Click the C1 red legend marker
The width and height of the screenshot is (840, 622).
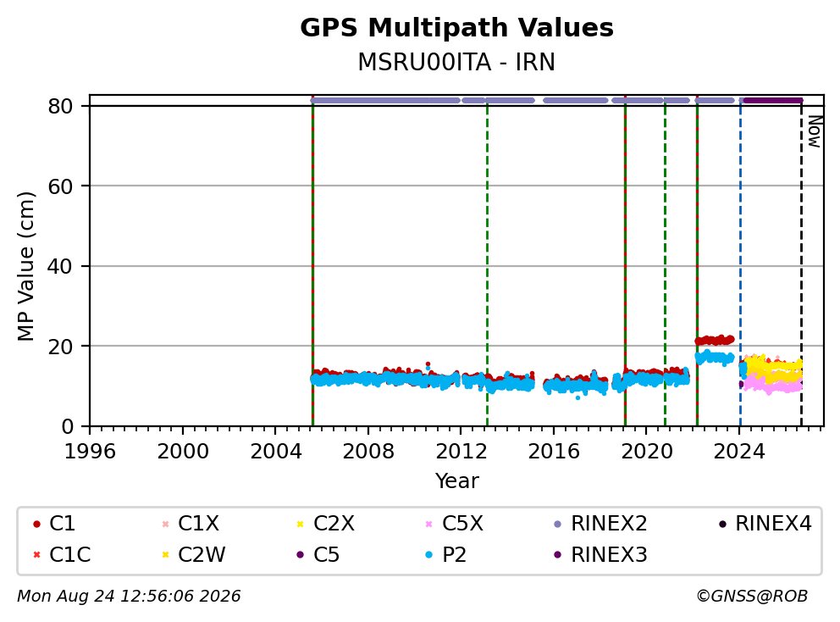tap(36, 524)
